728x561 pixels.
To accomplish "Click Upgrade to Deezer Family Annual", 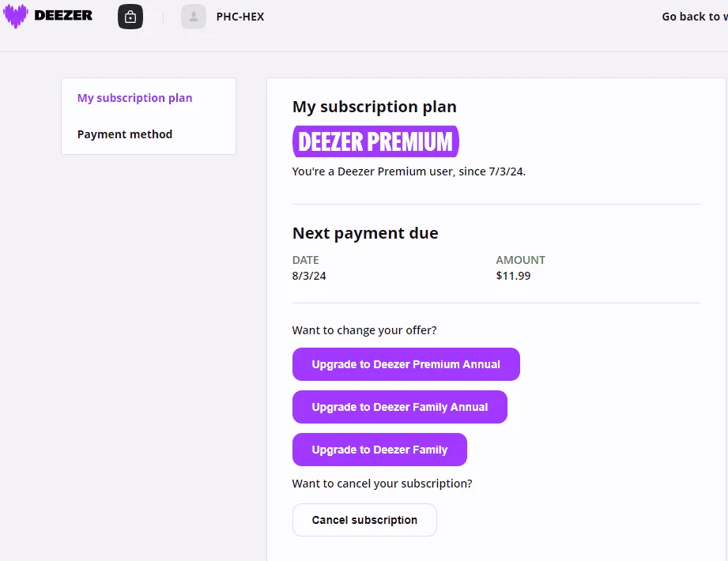I will pos(400,407).
